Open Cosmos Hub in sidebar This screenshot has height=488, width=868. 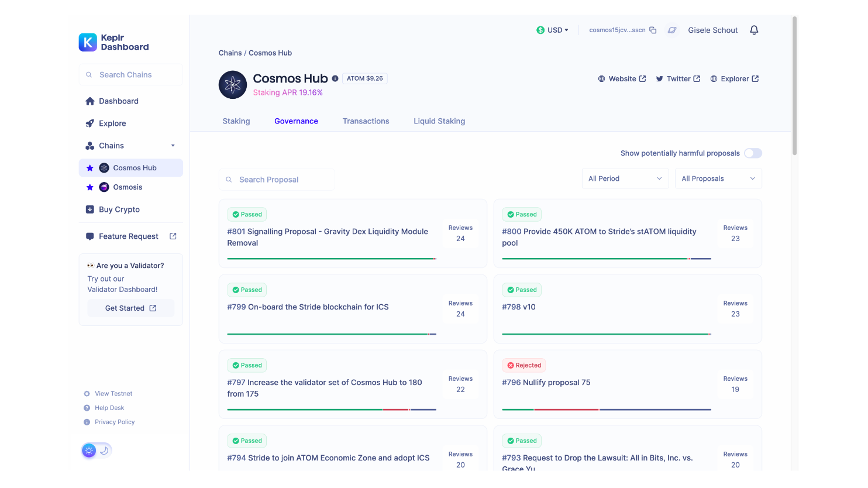coord(131,168)
